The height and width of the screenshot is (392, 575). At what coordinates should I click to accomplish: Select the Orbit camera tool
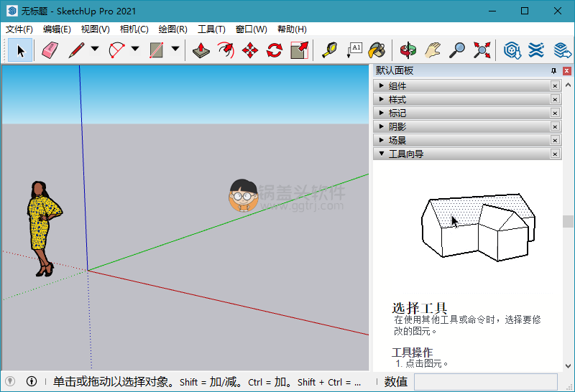tap(408, 50)
